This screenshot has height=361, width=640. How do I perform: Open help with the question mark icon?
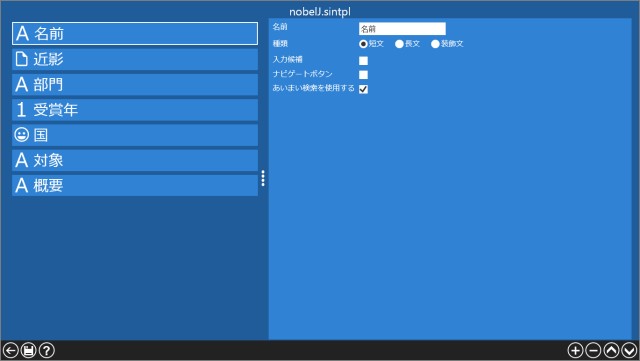click(x=47, y=350)
